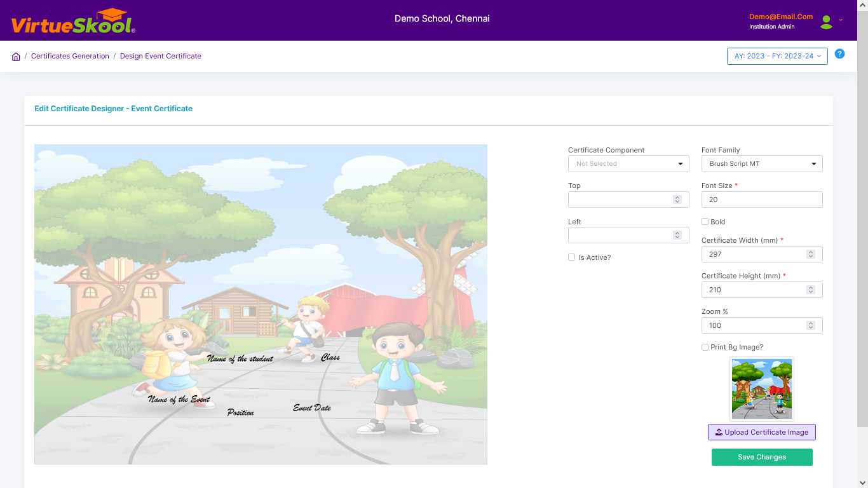868x488 pixels.
Task: Expand the user account menu chevron
Action: click(x=841, y=20)
